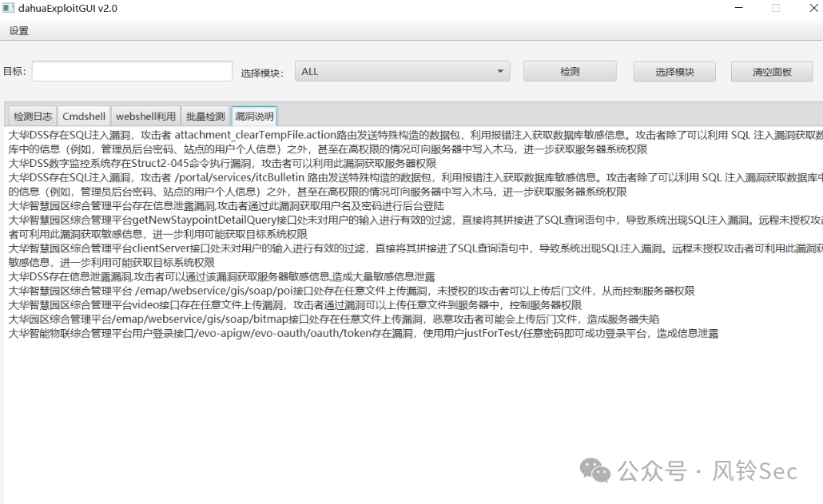
Task: Click the getNewStaypointDetailQuery接口 line
Action: click(415, 220)
